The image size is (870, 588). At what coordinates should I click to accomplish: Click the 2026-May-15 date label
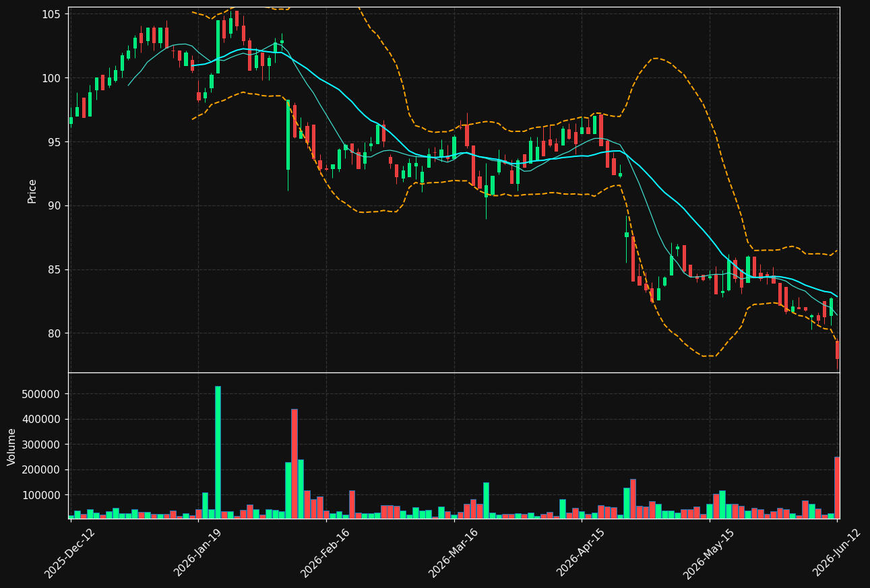tap(709, 553)
